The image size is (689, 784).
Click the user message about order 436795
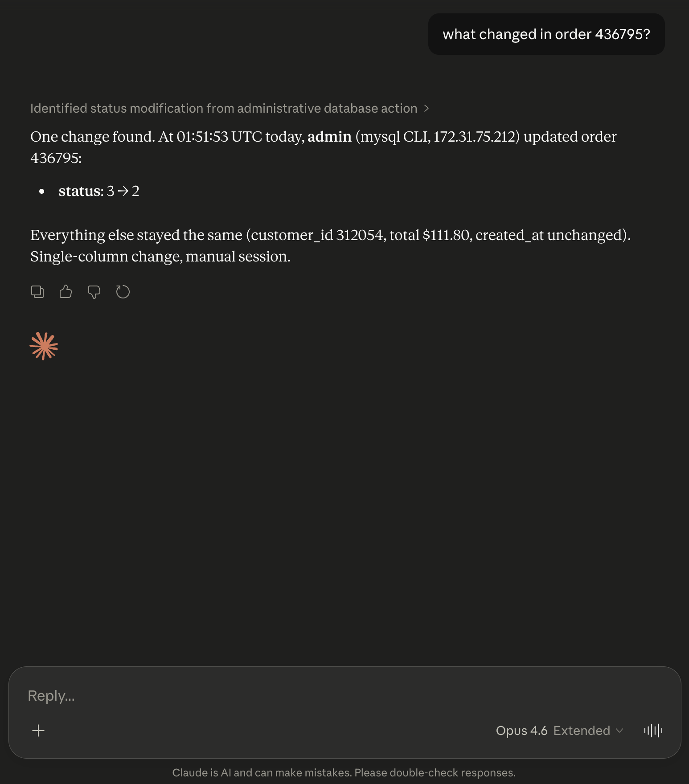[546, 34]
